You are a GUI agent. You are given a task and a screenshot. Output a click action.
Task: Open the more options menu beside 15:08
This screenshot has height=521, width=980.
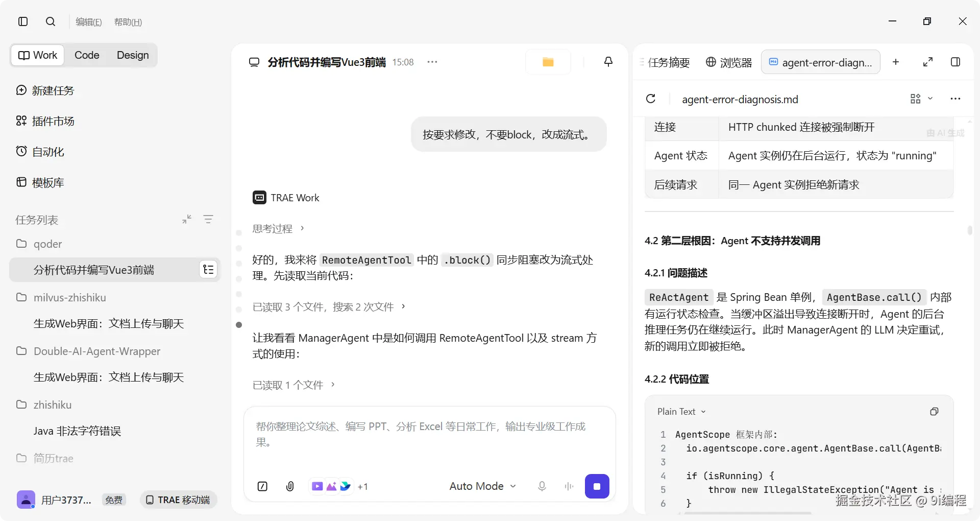pyautogui.click(x=432, y=62)
